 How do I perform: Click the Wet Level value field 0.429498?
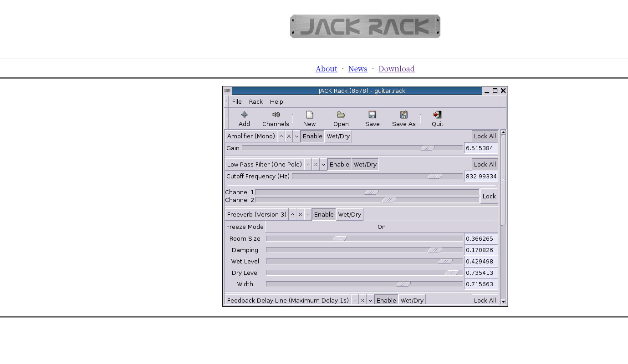coord(481,261)
